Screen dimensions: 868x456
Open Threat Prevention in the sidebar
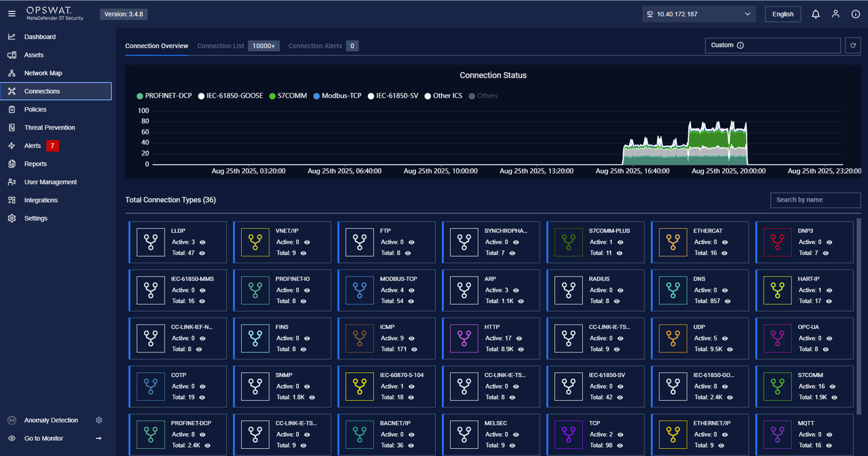tap(56, 128)
